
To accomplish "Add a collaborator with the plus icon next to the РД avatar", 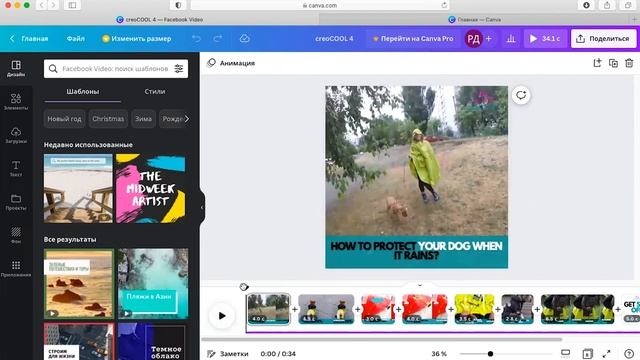I will (489, 39).
